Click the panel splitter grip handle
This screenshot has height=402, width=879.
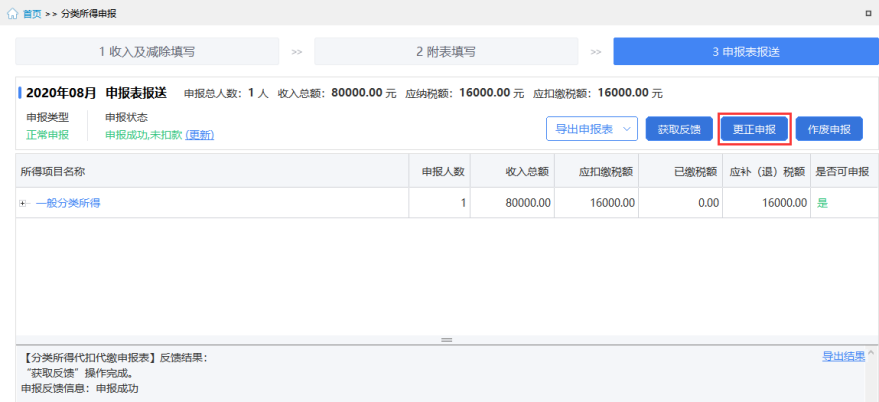point(447,340)
